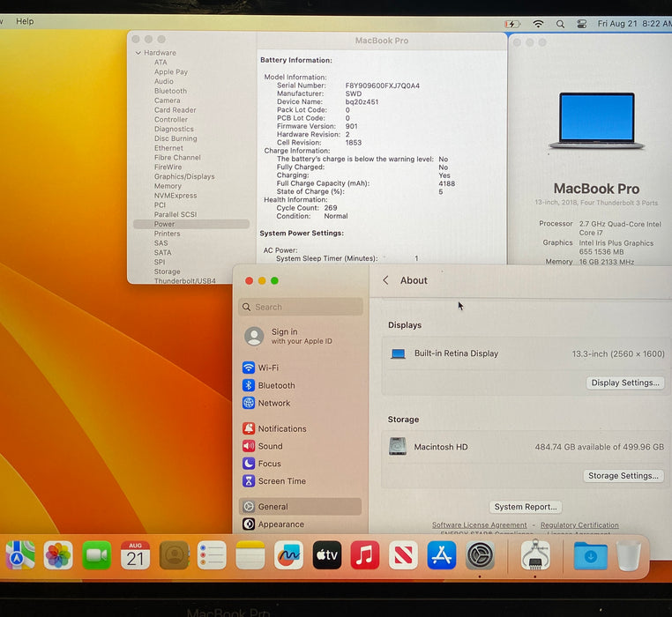The width and height of the screenshot is (672, 617).
Task: Click the battery charging status icon
Action: coord(512,24)
